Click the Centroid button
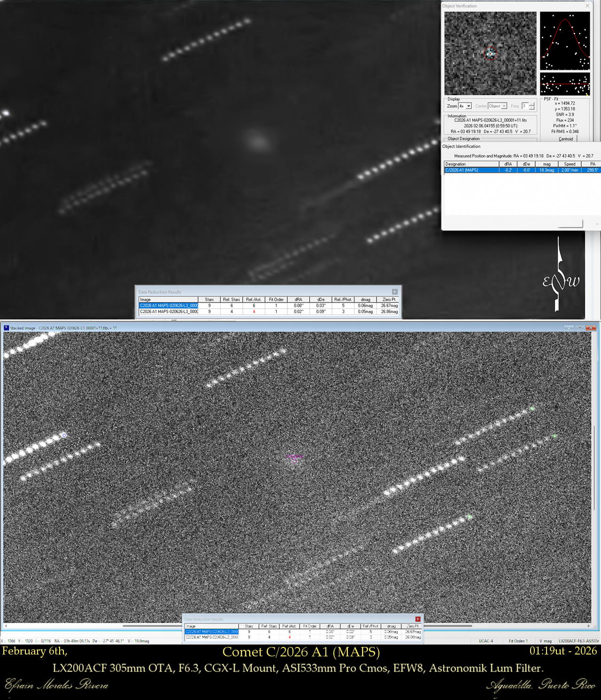The height and width of the screenshot is (700, 601). point(565,139)
